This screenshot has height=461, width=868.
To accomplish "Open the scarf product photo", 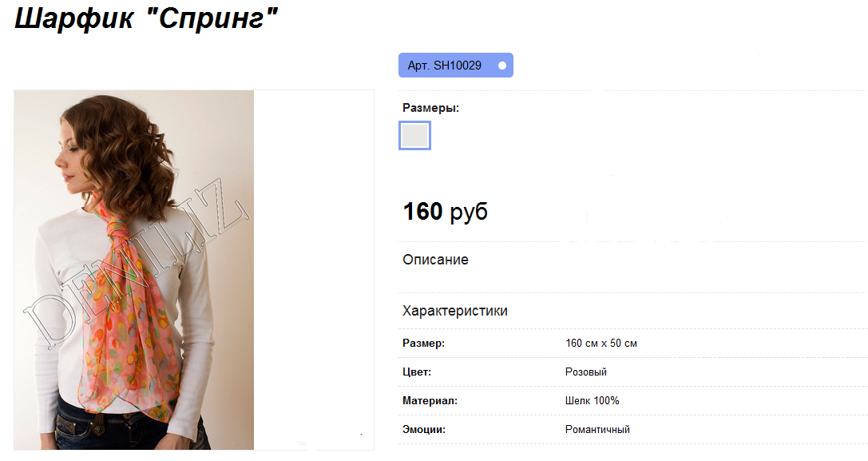I will [134, 270].
